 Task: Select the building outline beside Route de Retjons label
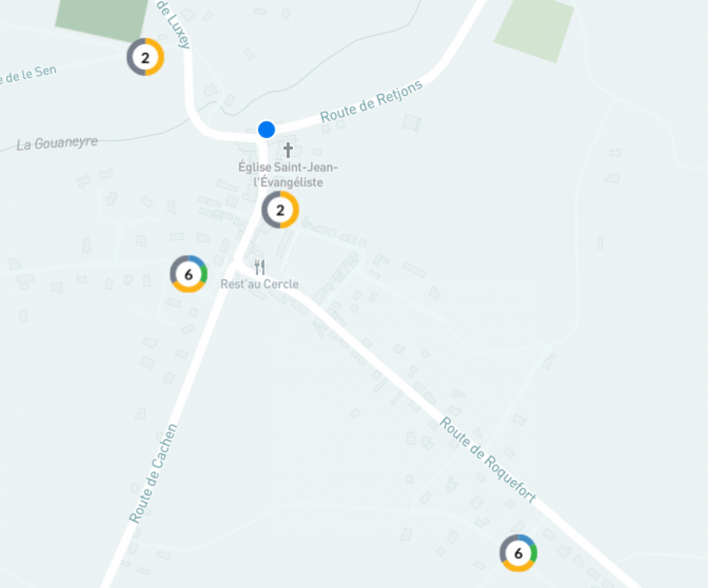click(411, 122)
